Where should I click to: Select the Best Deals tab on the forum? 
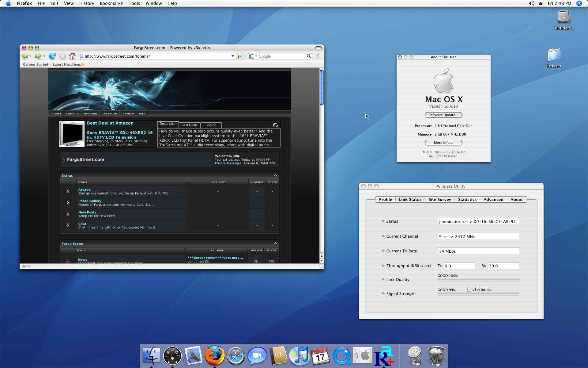click(189, 125)
